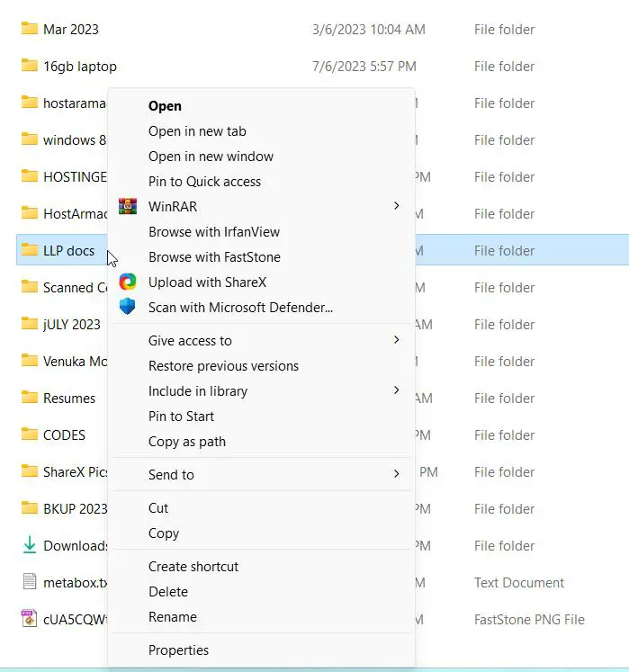Click the CODES folder name
This screenshot has height=672, width=629.
coord(64,435)
